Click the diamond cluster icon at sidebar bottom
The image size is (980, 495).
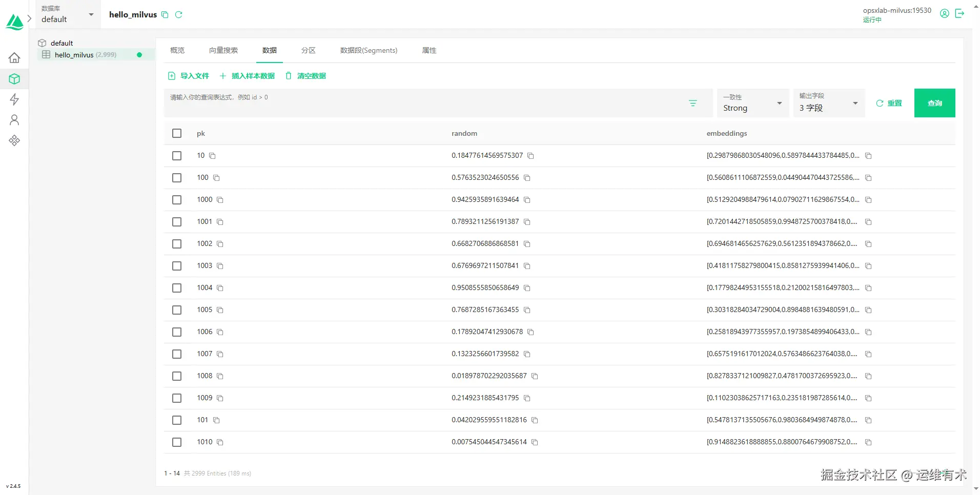click(x=14, y=140)
